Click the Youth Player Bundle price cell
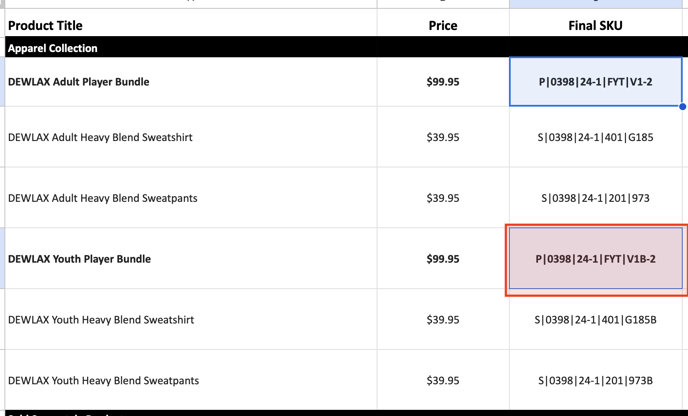Screen dimensions: 688x416 tap(442, 259)
